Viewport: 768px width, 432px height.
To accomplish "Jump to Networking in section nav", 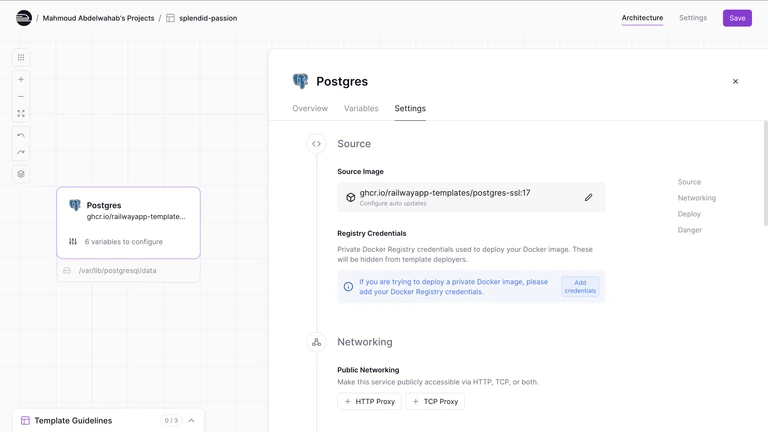I will [x=696, y=198].
